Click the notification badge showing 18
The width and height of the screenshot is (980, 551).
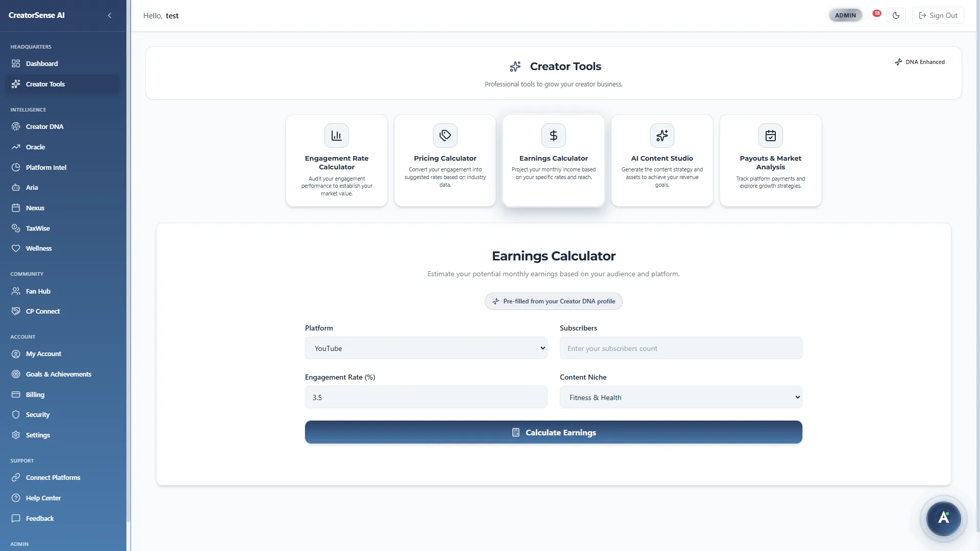(876, 13)
